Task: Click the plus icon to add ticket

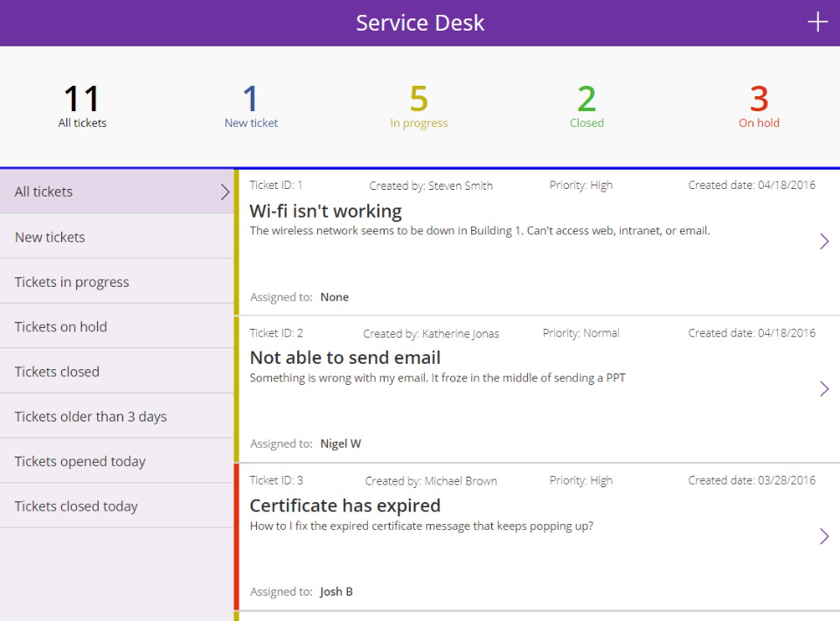Action: tap(817, 23)
